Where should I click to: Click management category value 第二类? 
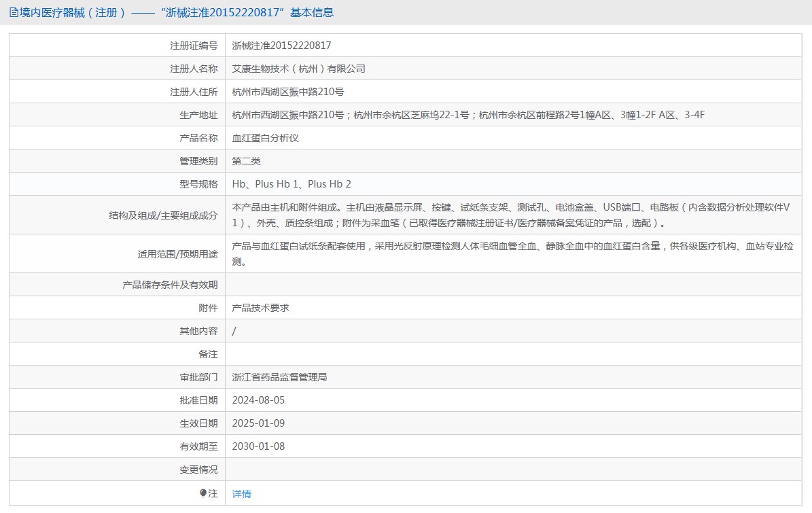coord(246,161)
